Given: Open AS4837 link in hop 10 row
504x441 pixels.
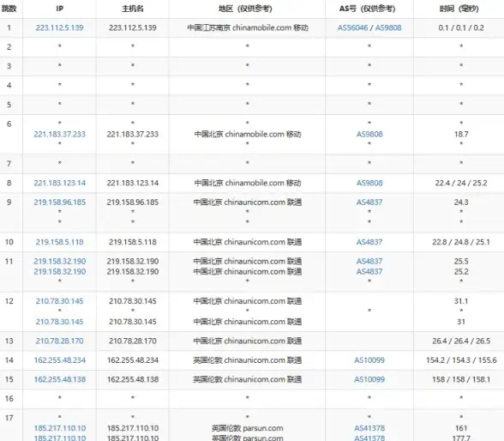Looking at the screenshot, I should click(369, 242).
